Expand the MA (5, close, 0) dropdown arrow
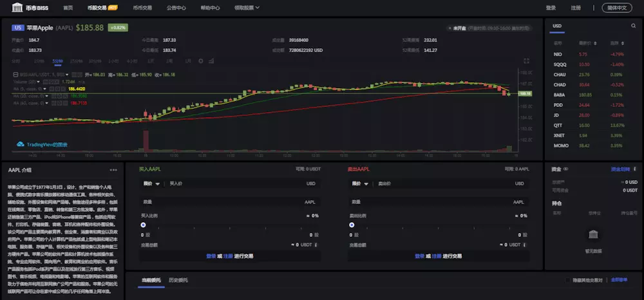Image resolution: width=644 pixels, height=300 pixels. tap(44, 89)
